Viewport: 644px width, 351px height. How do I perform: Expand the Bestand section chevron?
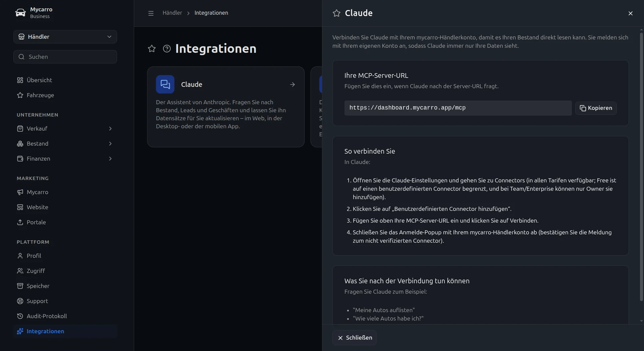(x=110, y=144)
